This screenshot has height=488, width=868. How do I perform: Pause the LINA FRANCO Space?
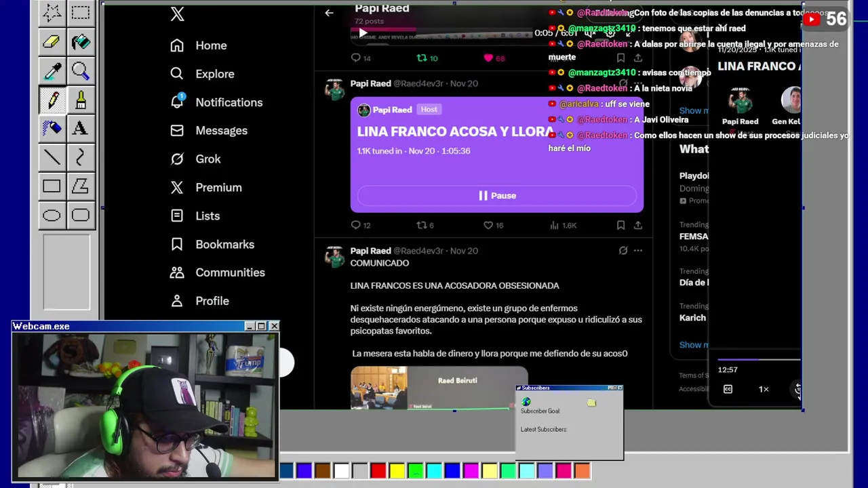pos(497,195)
